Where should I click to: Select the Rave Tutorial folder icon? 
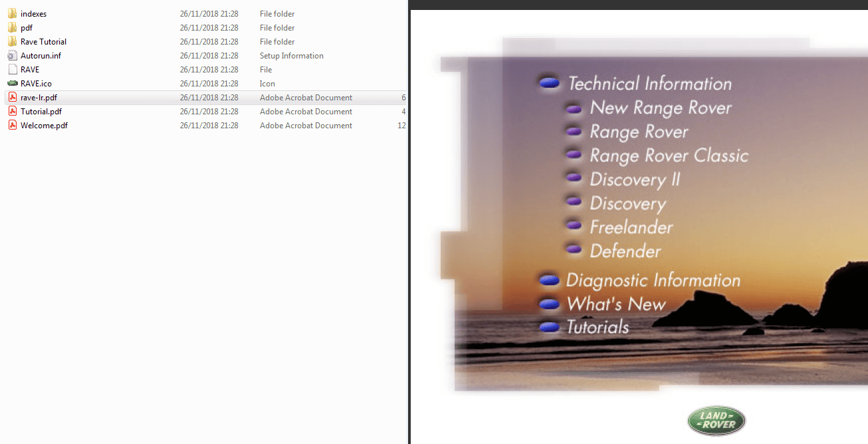(x=13, y=42)
